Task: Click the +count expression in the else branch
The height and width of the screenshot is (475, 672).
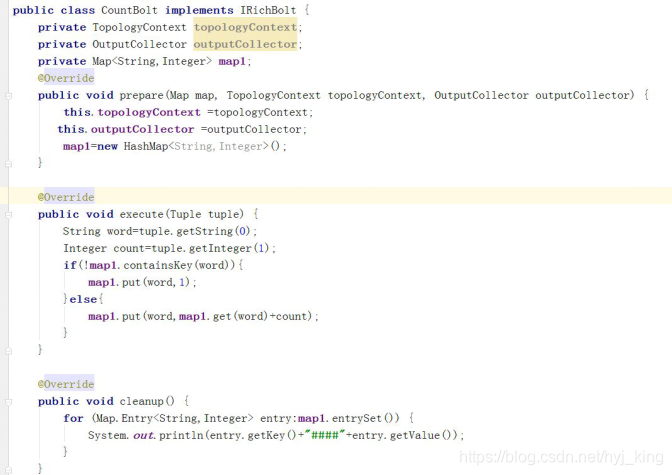Action: coord(290,316)
